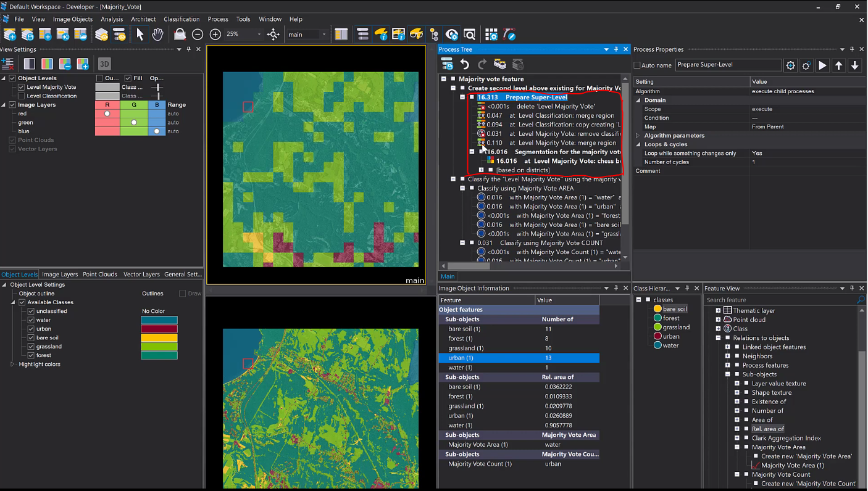This screenshot has width=868, height=491.
Task: Click the arrow pointer selection tool
Action: pos(140,35)
